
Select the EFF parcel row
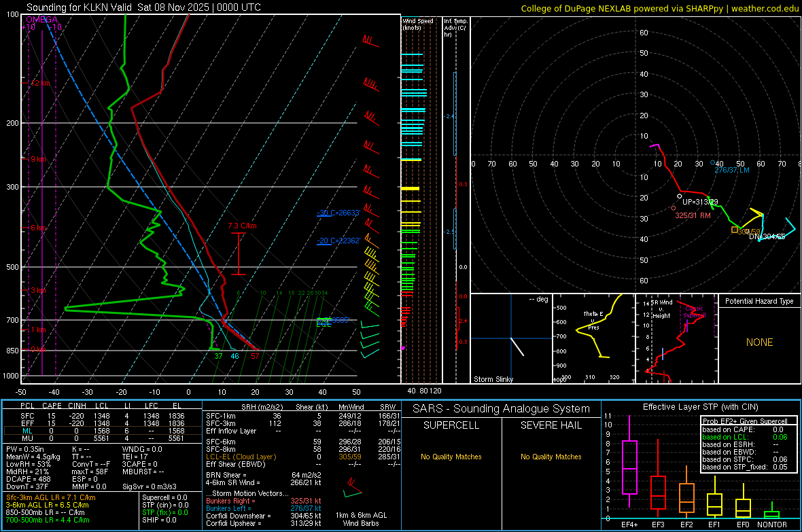[103, 423]
